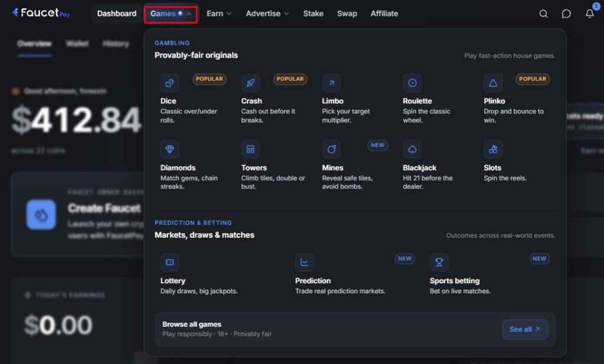Open the Diamonds game title

click(x=178, y=168)
